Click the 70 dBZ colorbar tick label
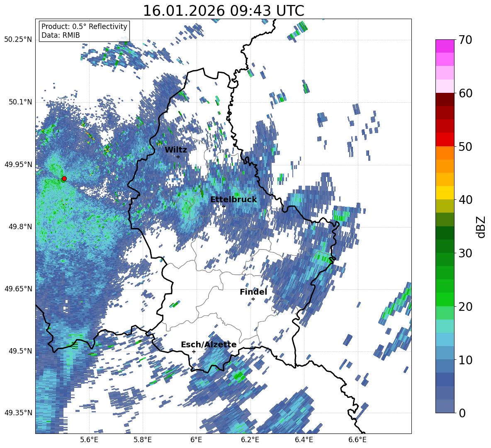The image size is (491, 448). pyautogui.click(x=465, y=40)
